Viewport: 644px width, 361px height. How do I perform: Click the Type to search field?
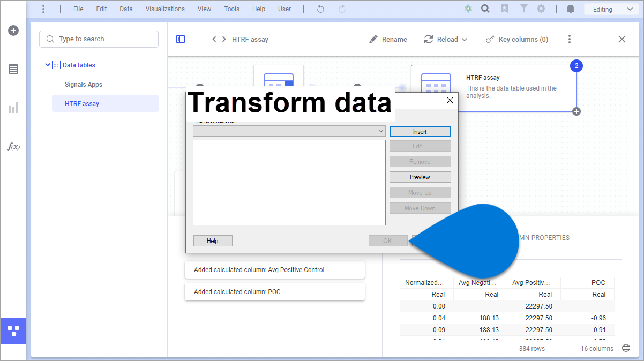[x=99, y=39]
